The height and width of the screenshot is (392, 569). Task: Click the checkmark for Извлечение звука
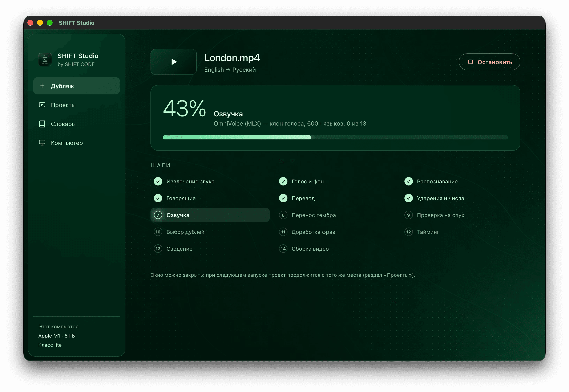[x=158, y=181]
